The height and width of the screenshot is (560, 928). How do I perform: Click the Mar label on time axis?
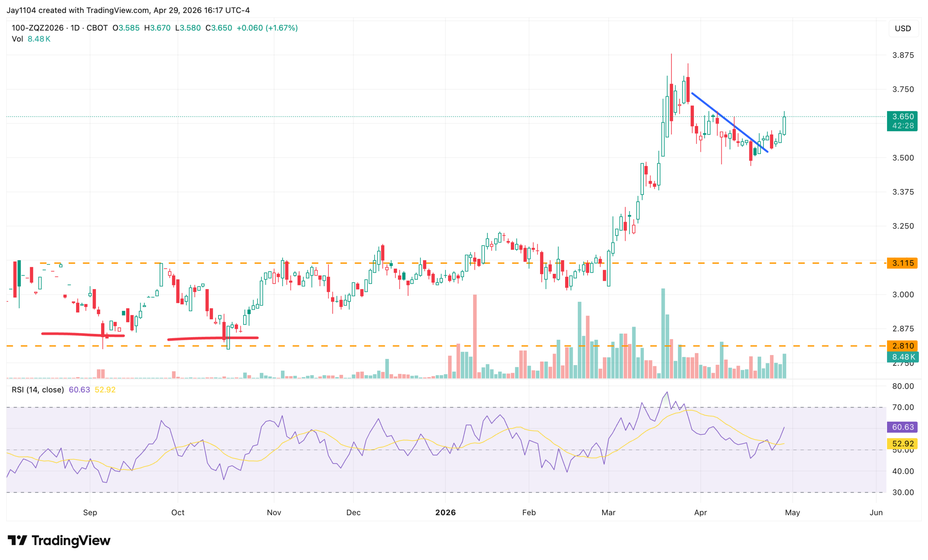[608, 512]
